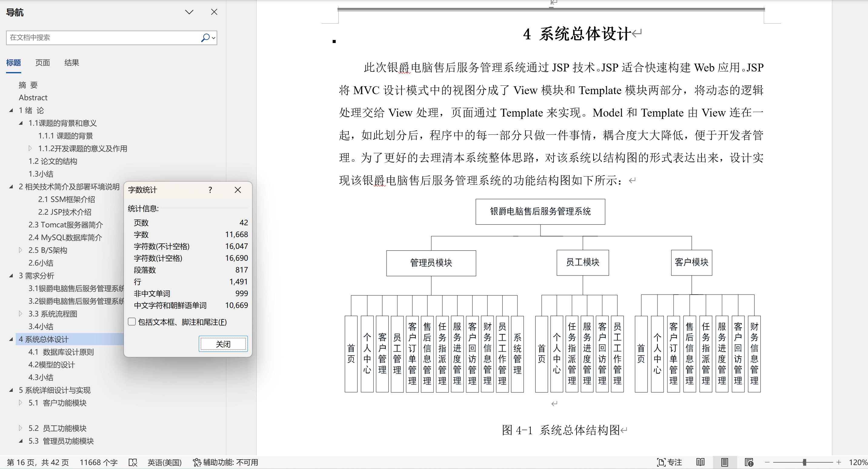
Task: Collapse the 5 系统详细设计与实现 heading
Action: tap(11, 390)
